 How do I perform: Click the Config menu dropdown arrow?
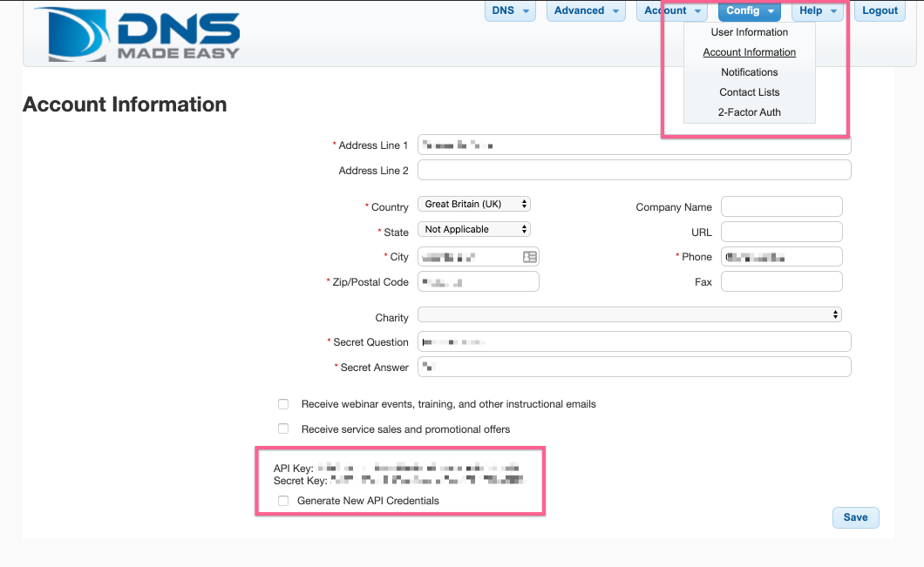(x=771, y=11)
